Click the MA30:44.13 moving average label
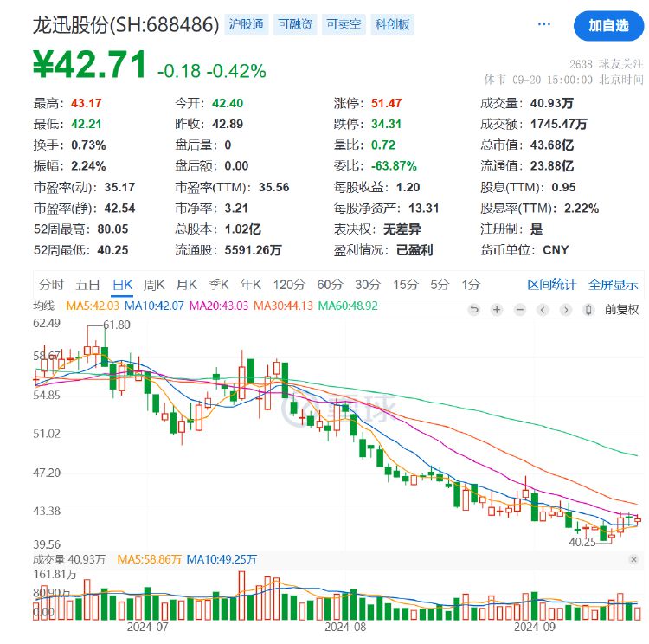This screenshot has width=649, height=644. click(283, 306)
